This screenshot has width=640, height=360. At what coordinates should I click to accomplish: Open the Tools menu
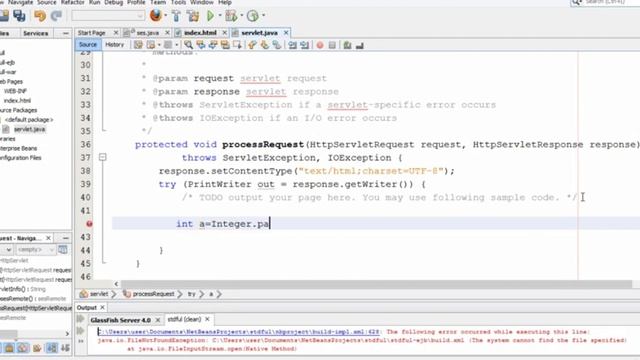178,2
